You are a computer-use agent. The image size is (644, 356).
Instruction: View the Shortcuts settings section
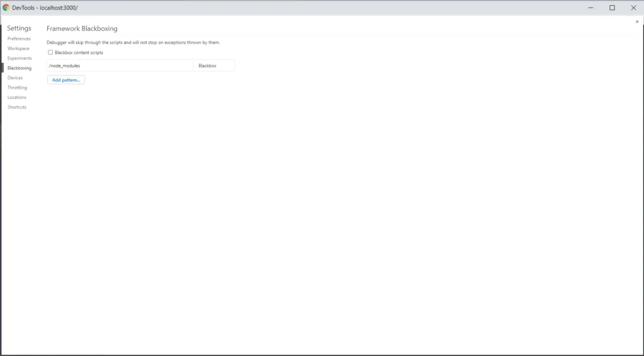[17, 107]
